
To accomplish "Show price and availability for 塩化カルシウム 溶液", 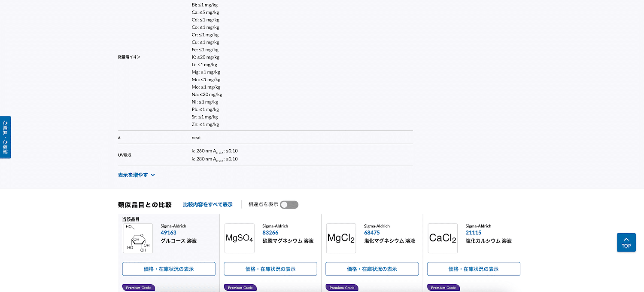I will click(x=474, y=269).
